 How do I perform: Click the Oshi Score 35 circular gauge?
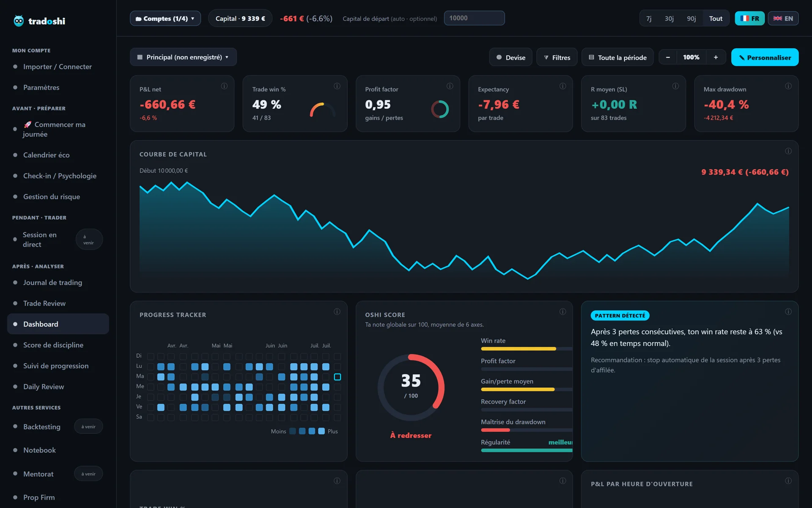tap(411, 387)
